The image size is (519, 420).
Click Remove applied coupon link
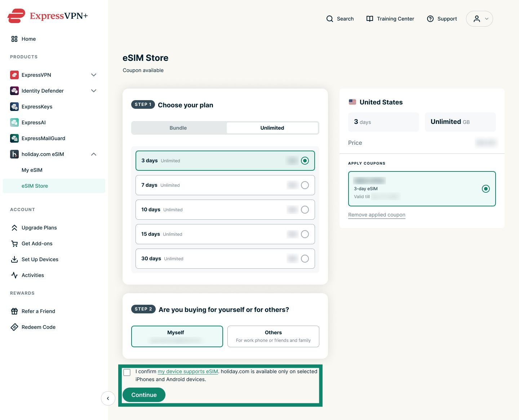[x=377, y=215]
